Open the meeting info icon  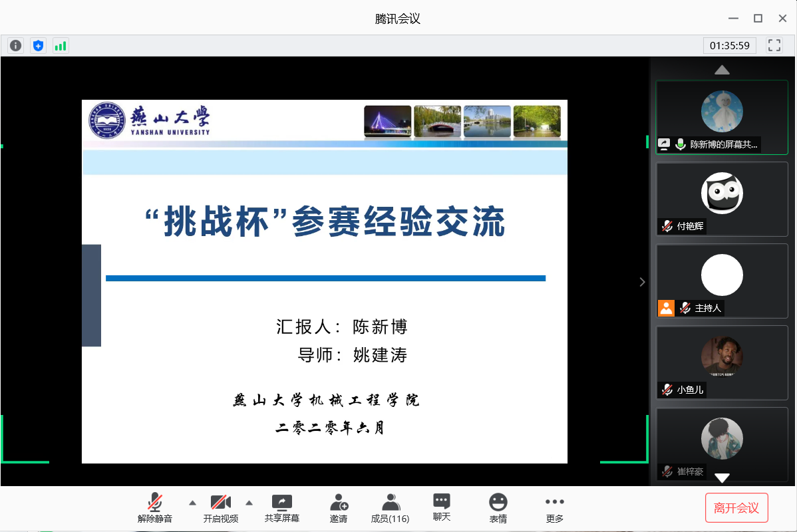coord(15,46)
